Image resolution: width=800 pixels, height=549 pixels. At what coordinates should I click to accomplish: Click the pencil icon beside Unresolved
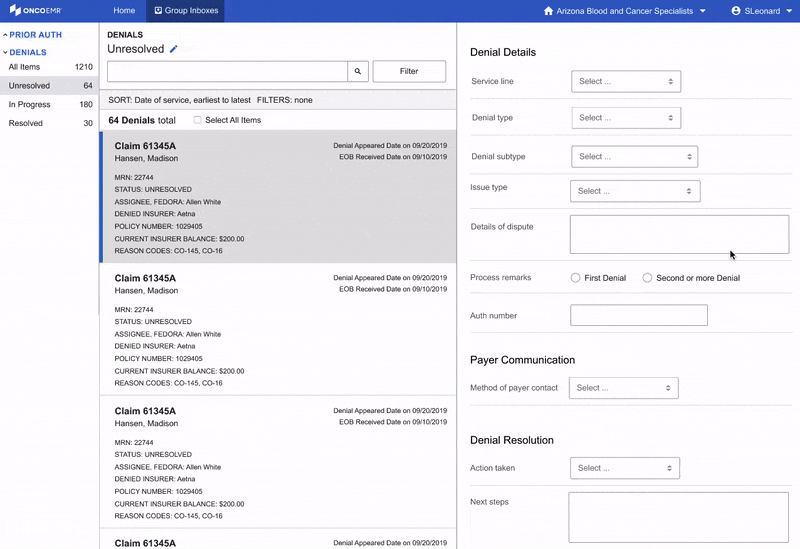pos(173,49)
